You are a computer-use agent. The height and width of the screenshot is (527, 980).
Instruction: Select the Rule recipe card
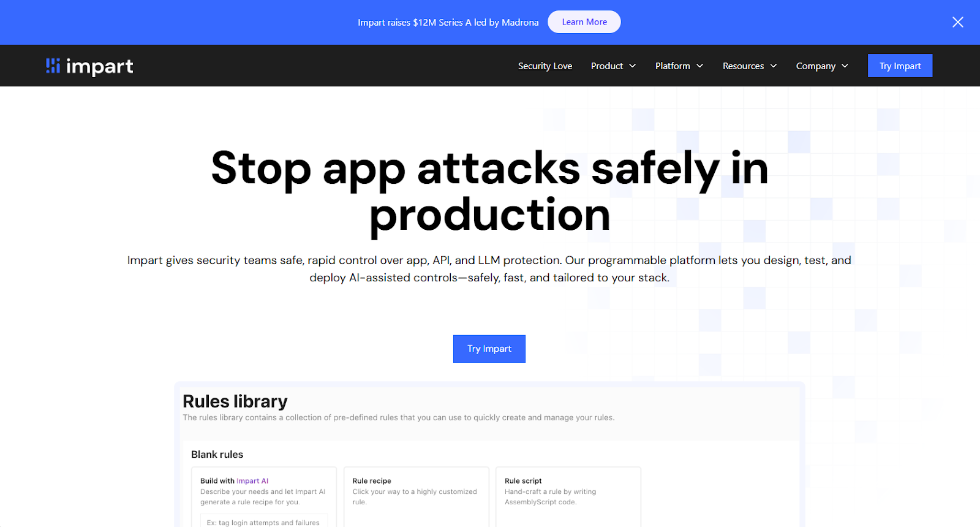click(417, 497)
